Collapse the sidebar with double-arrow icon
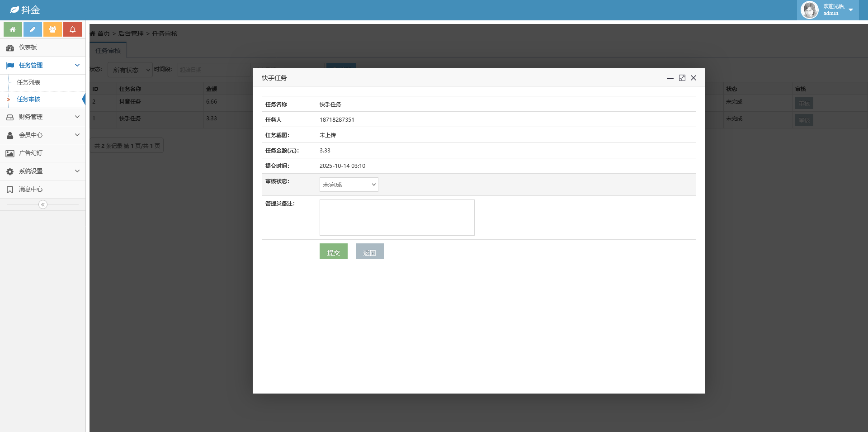Screen dimensions: 868x432 pyautogui.click(x=43, y=204)
